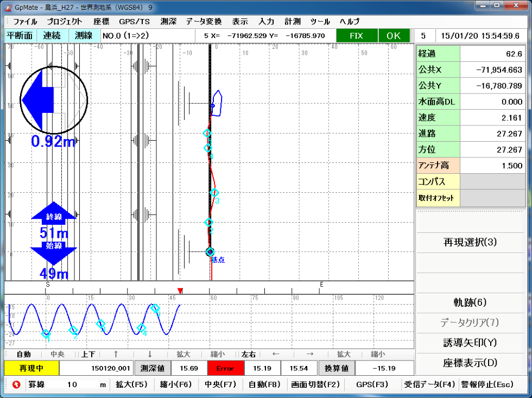532x398 pixels.
Task: Click diamond marker 2 on the track
Action: [x=209, y=222]
